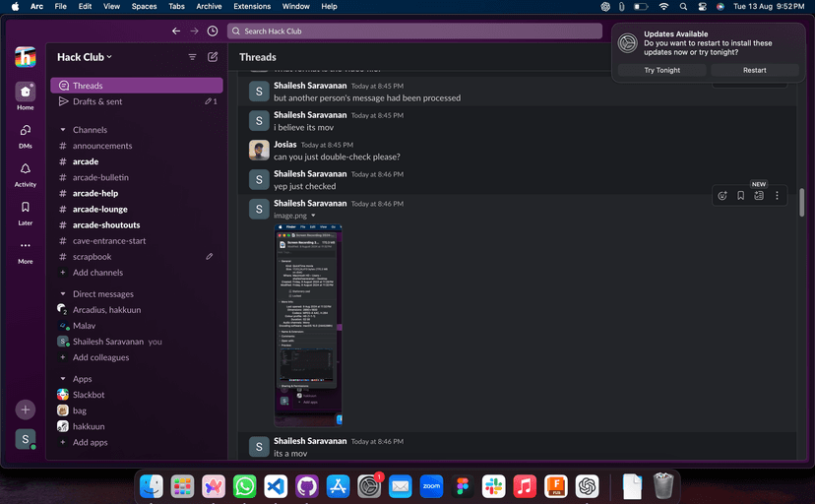Collapse the Channels section
Screen dimensions: 815x504
[63, 130]
